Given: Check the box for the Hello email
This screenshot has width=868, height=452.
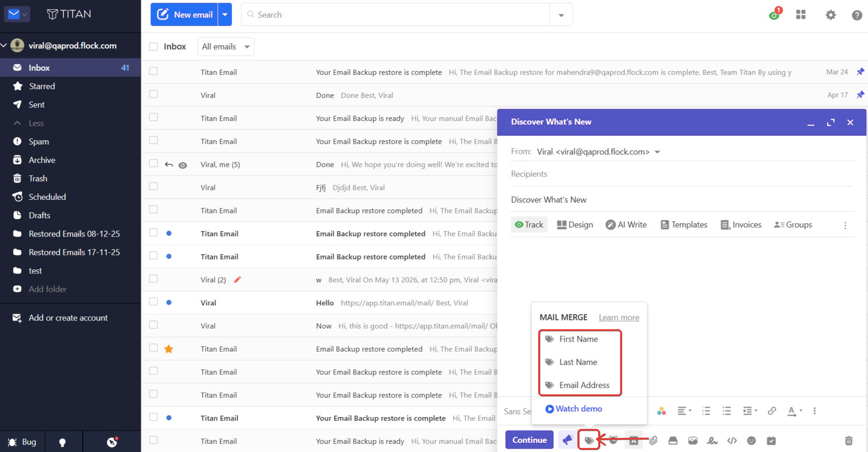Looking at the screenshot, I should pos(154,302).
